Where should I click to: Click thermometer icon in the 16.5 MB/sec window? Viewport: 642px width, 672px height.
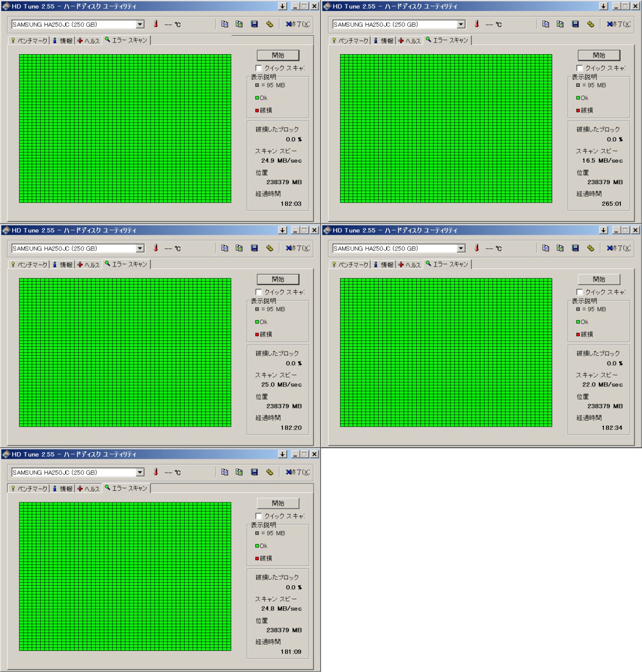pyautogui.click(x=476, y=24)
